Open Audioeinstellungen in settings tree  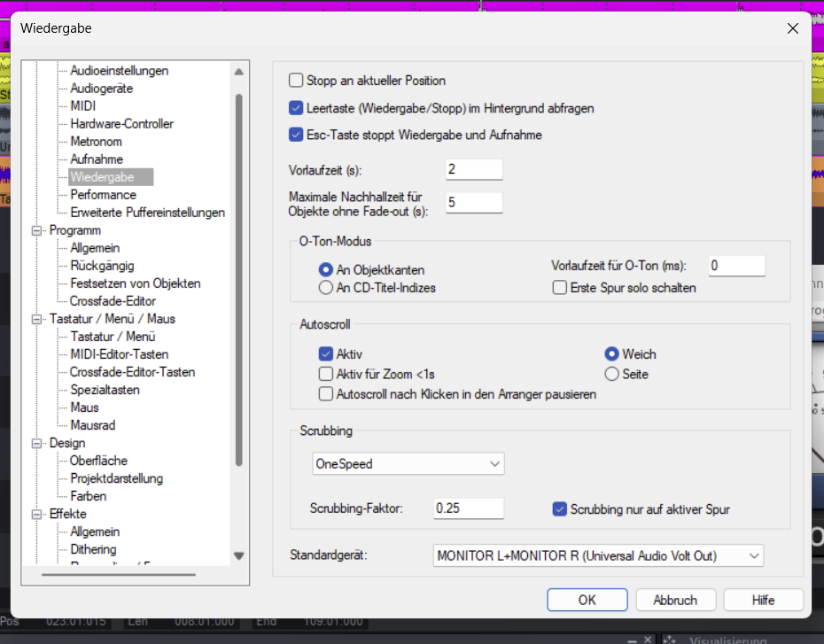(x=120, y=70)
